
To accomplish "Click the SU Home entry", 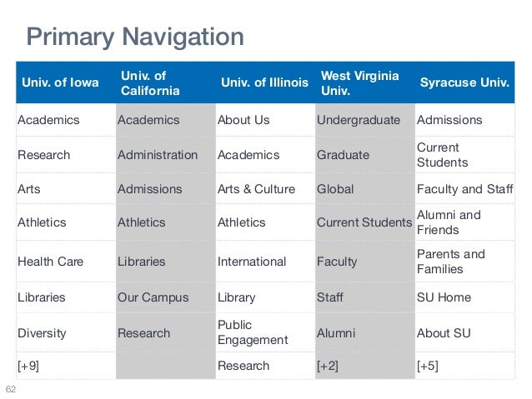I will coord(444,297).
